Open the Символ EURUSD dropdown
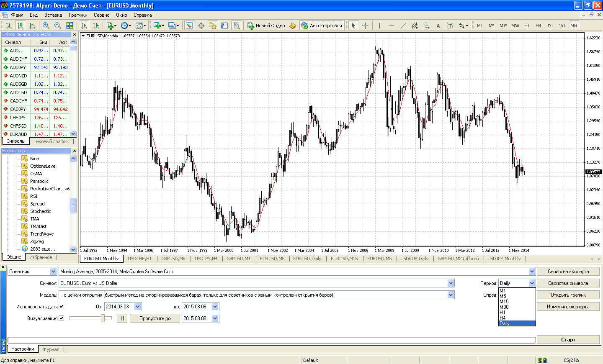603x364 pixels. coord(451,283)
